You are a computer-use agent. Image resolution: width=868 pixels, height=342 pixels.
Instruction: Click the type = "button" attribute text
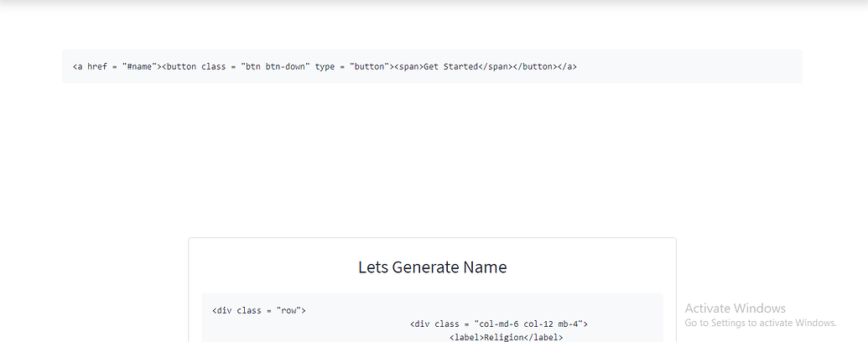click(351, 66)
